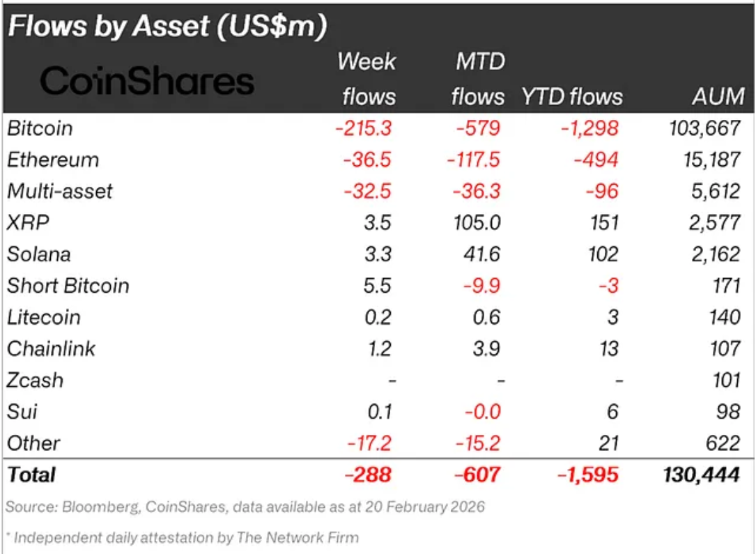Click the Flows by Asset title
The image size is (756, 554).
pyautogui.click(x=167, y=26)
